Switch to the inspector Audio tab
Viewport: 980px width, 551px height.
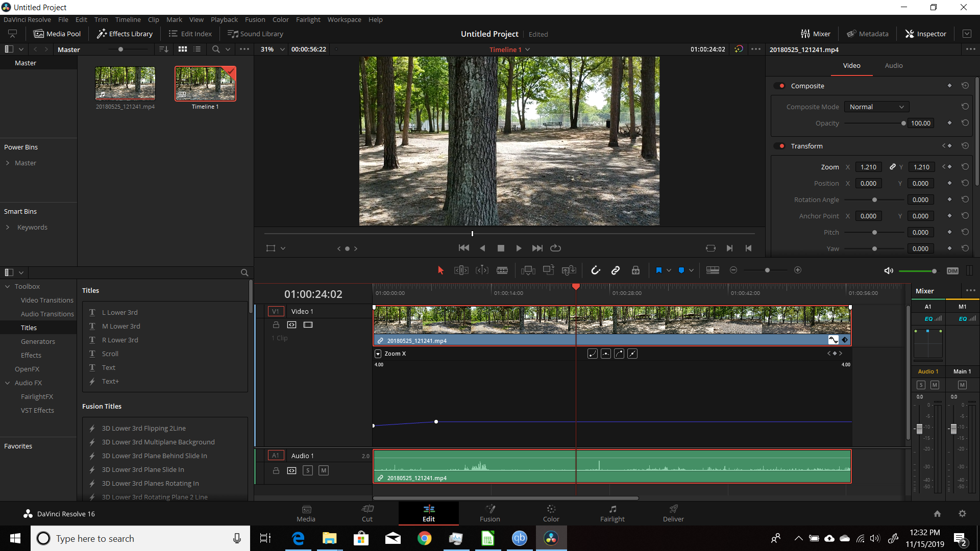pos(893,65)
